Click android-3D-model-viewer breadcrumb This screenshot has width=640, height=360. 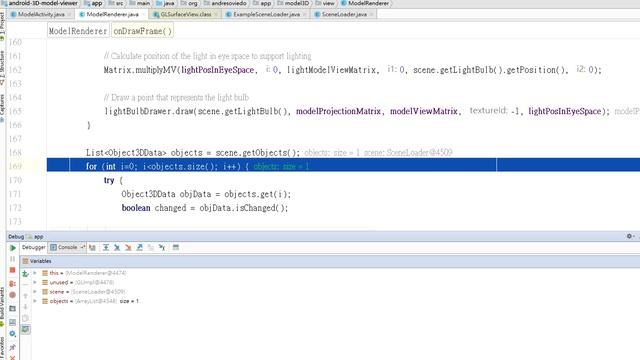40,3
